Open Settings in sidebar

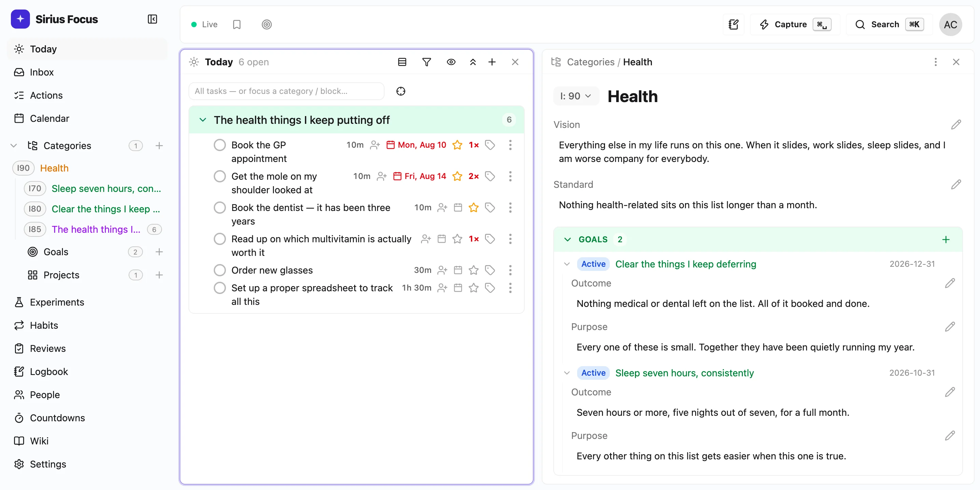[87, 464]
